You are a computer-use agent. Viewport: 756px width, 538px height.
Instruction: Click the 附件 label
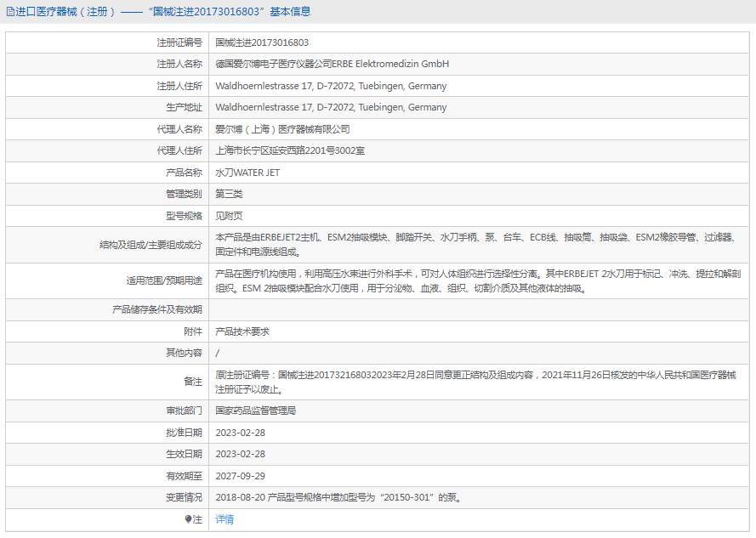click(193, 331)
